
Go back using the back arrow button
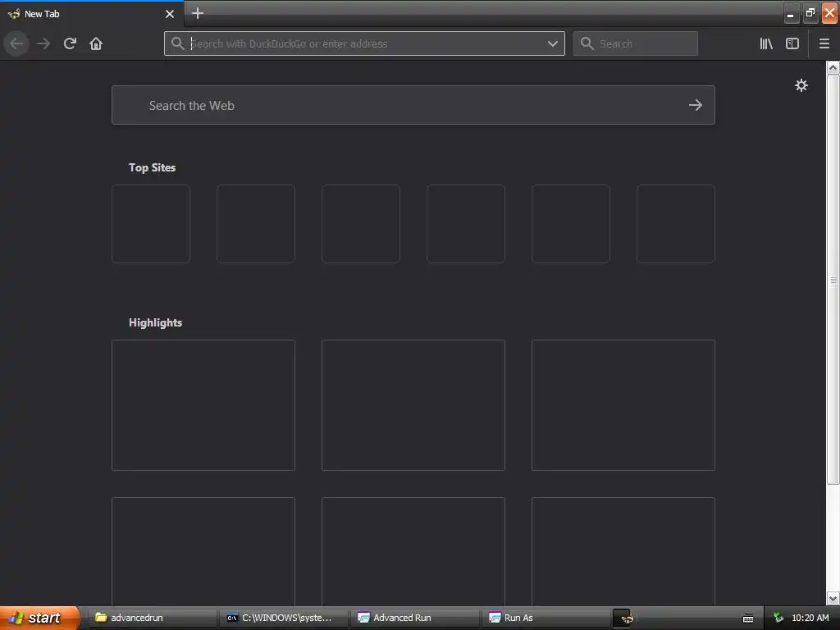(16, 43)
